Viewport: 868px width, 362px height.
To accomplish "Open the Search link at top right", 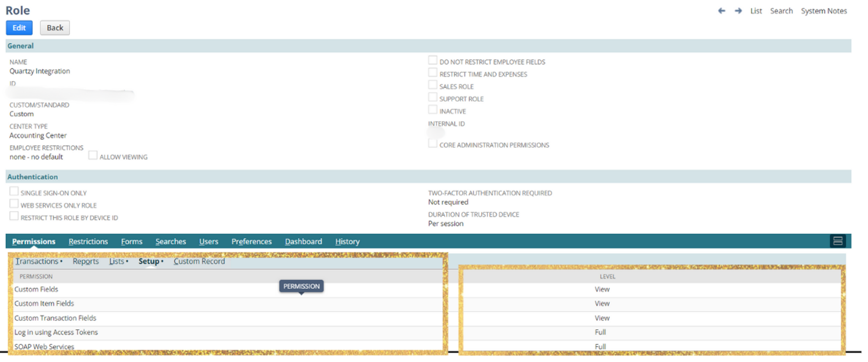I will [781, 11].
